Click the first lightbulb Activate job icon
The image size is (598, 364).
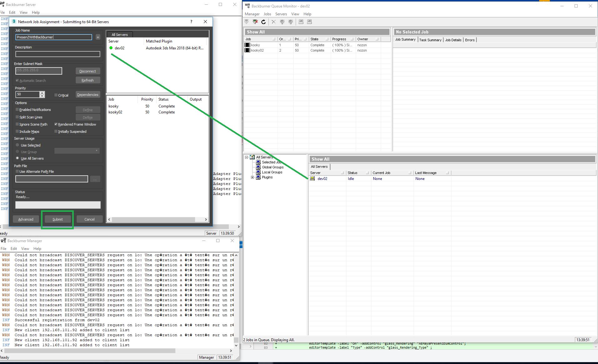tap(282, 22)
